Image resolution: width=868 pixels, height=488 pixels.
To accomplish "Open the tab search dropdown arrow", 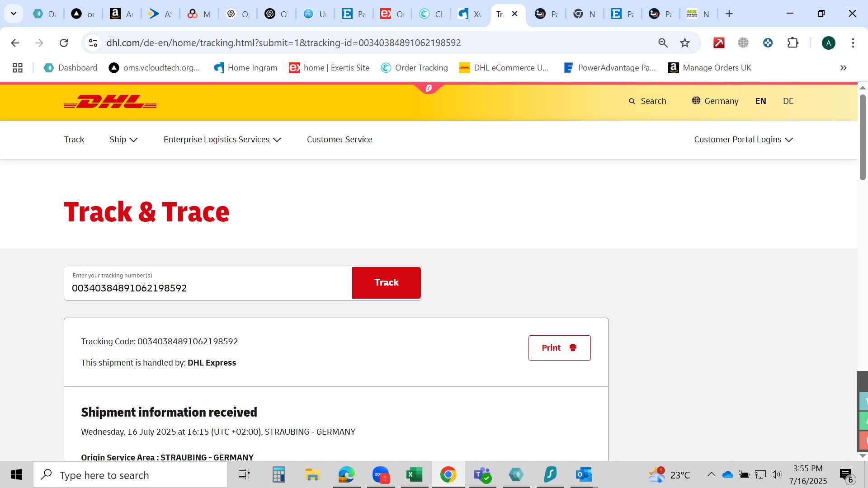I will pyautogui.click(x=14, y=14).
